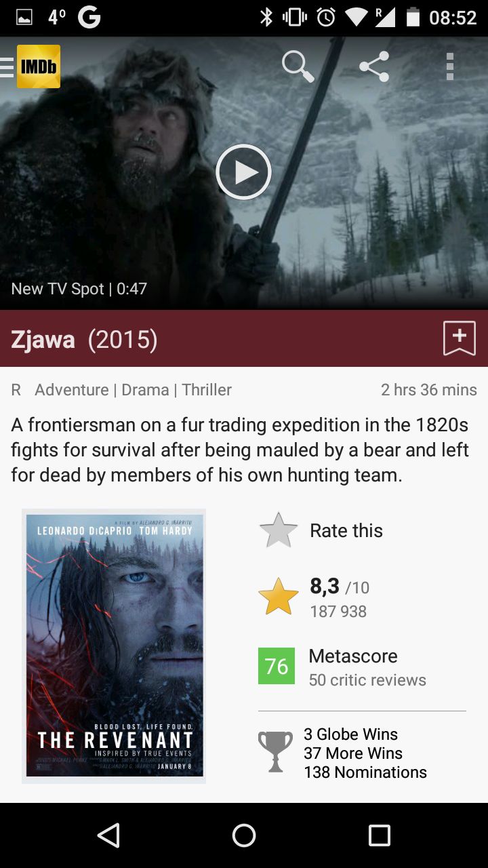The height and width of the screenshot is (868, 488).
Task: Open the three-dot overflow menu
Action: point(449,66)
